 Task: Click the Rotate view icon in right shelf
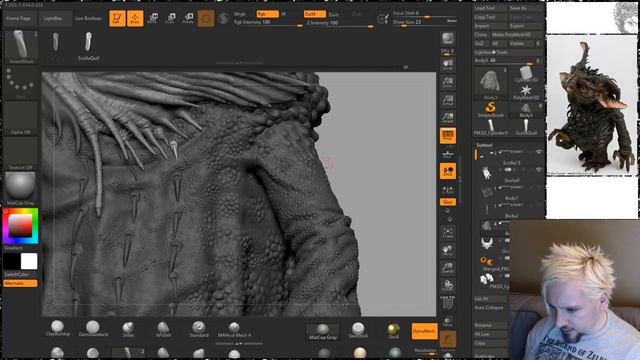pos(448,285)
